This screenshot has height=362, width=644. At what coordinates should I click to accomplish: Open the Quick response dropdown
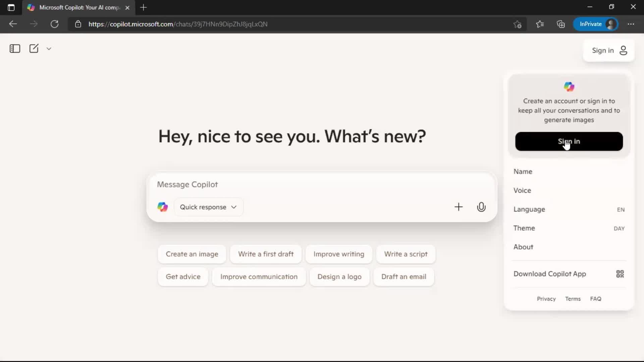point(209,207)
